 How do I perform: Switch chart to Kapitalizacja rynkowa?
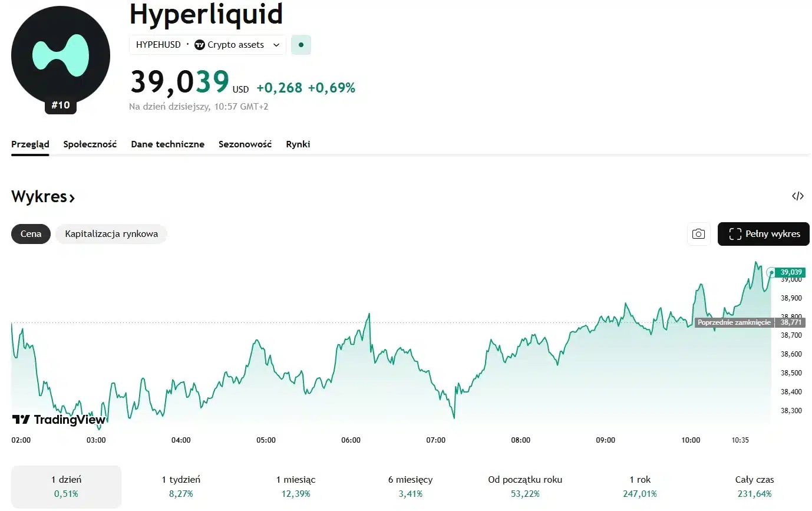[x=111, y=234]
